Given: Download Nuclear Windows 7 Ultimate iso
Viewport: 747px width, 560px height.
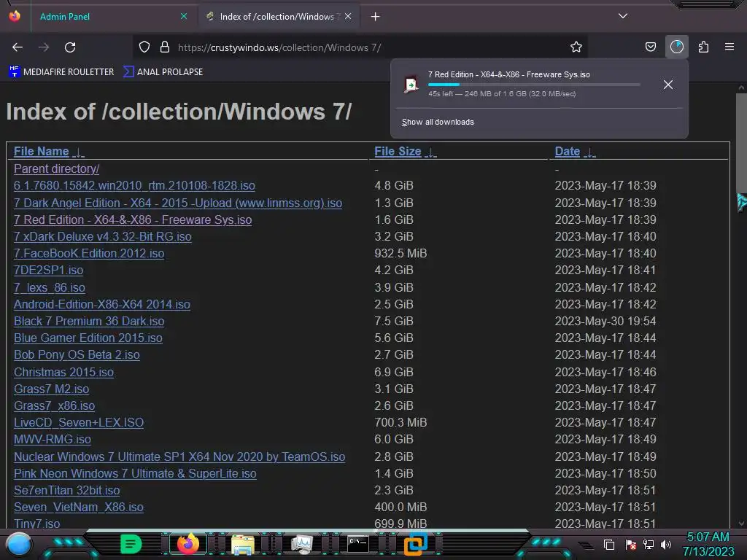Looking at the screenshot, I should [x=179, y=456].
